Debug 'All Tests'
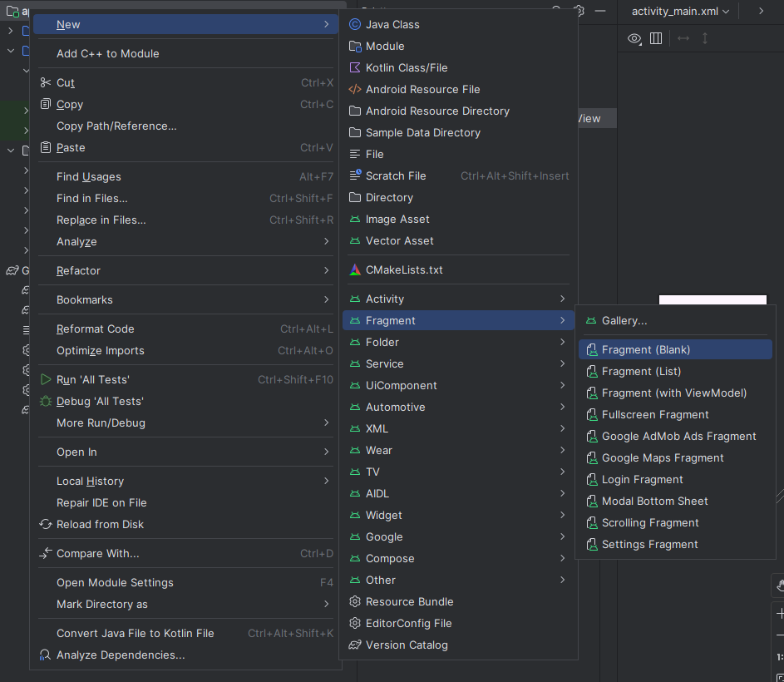 coord(186,401)
